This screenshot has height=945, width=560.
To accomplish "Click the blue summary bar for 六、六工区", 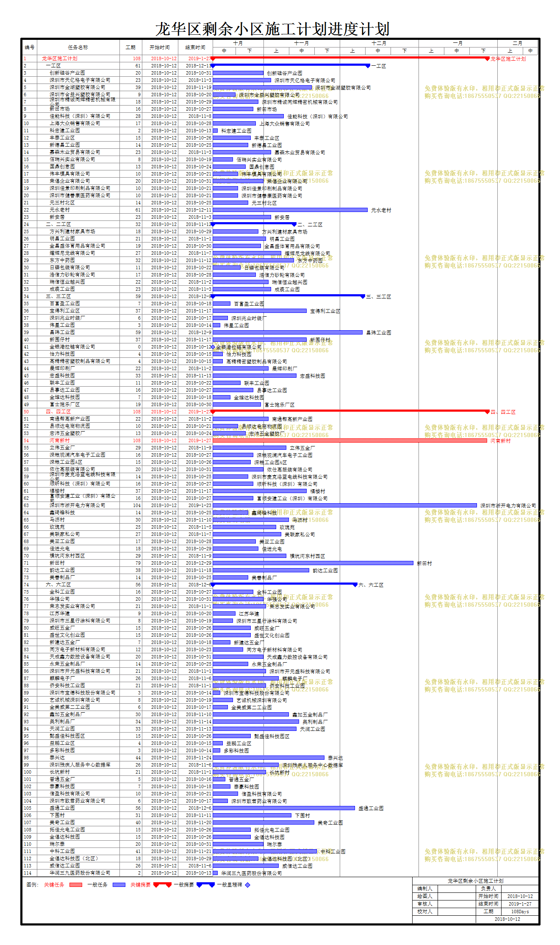I will [284, 584].
